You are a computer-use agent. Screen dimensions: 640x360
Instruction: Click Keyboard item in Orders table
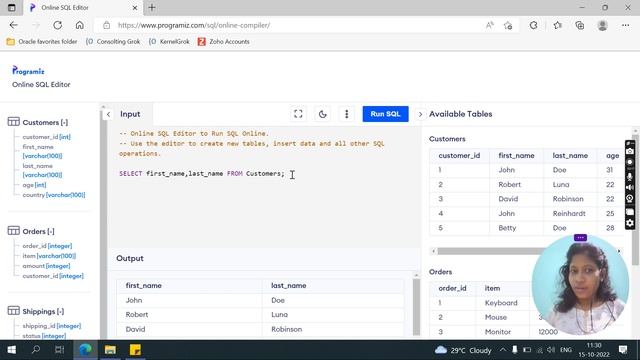(501, 303)
